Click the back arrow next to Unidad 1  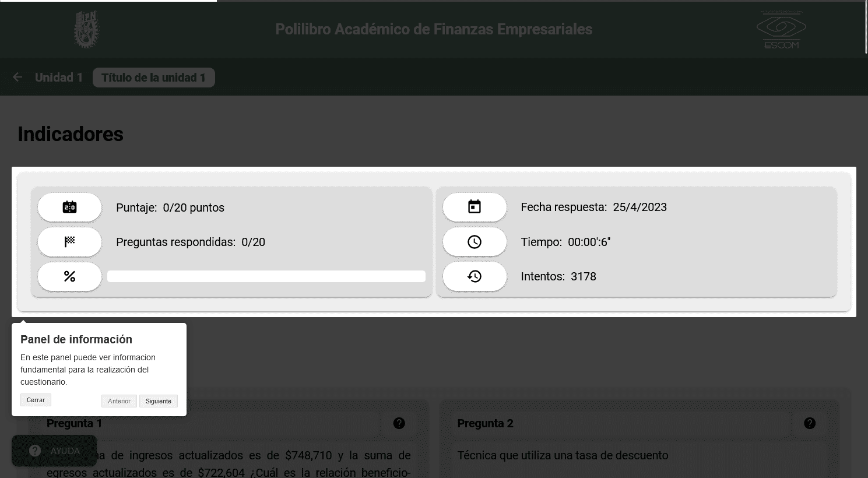pos(17,76)
